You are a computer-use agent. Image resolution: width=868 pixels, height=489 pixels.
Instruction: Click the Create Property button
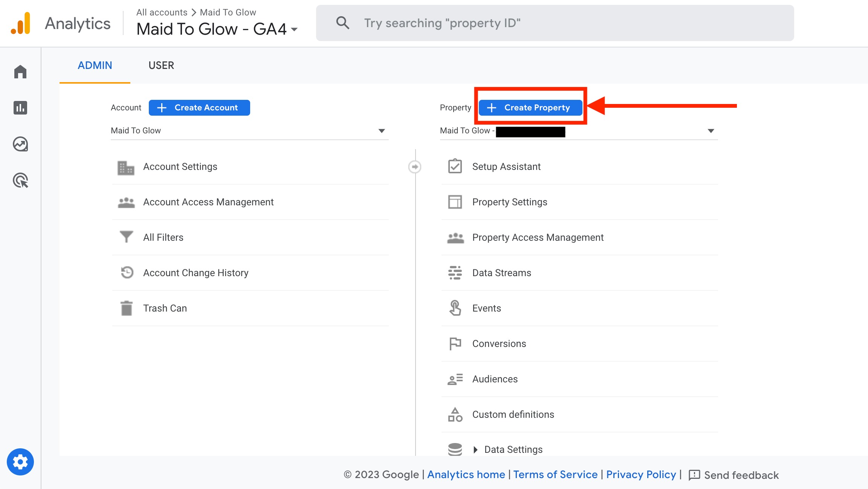point(530,108)
